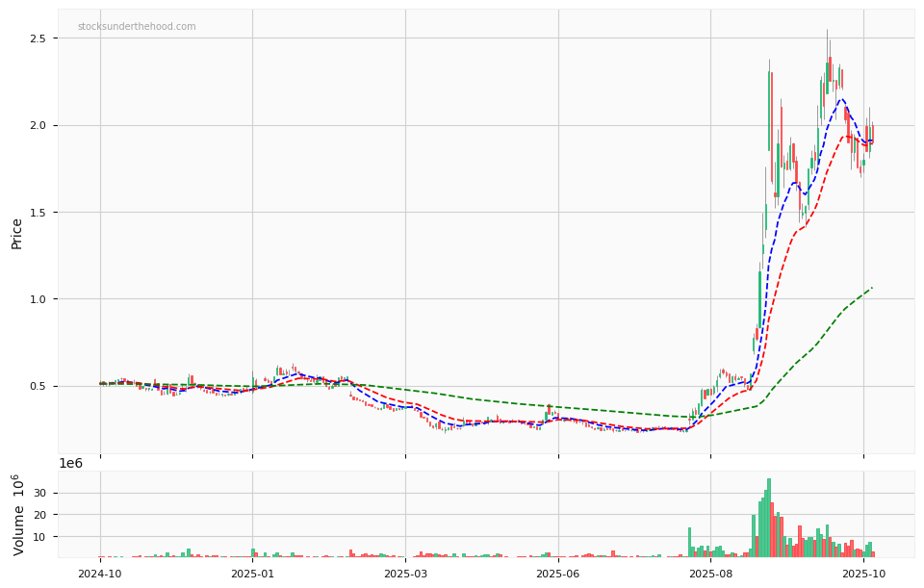Select the 2025-03 date tick label
The height and width of the screenshot is (588, 924).
405,574
